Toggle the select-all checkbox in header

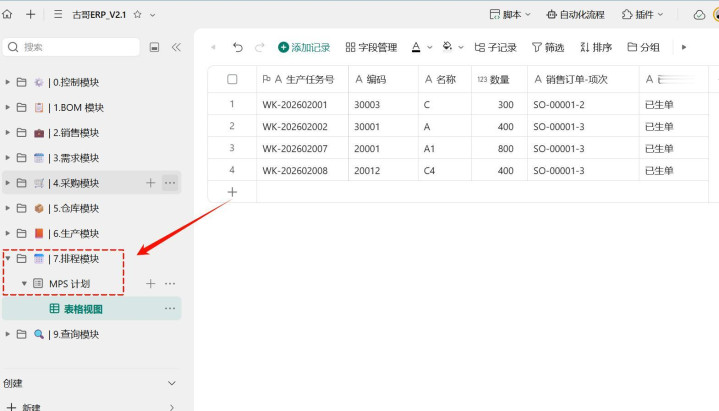pos(232,79)
